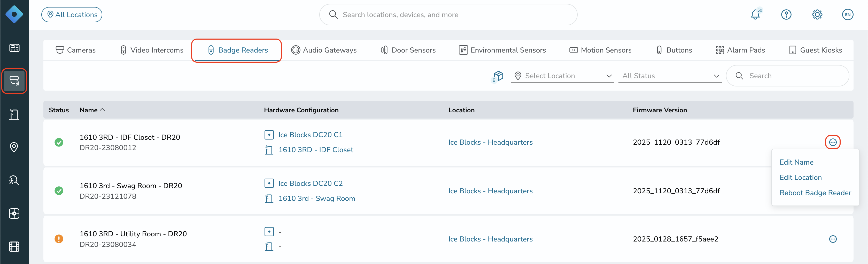The height and width of the screenshot is (264, 868).
Task: Open the sensor tile icon in sidebar
Action: 14,213
